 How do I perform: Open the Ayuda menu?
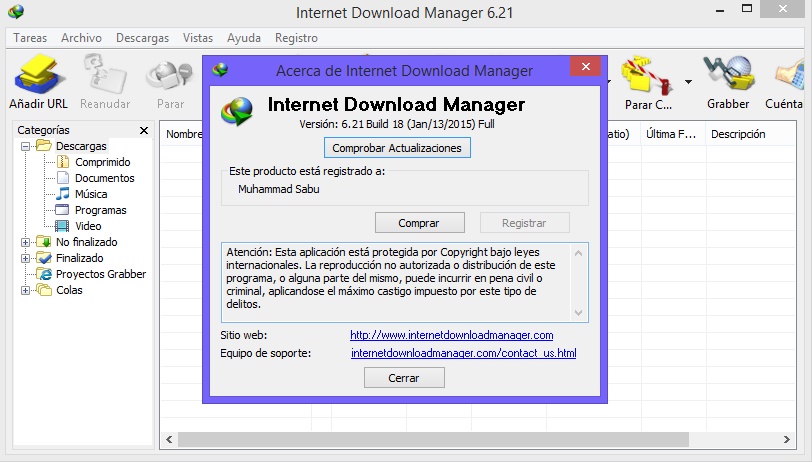244,38
